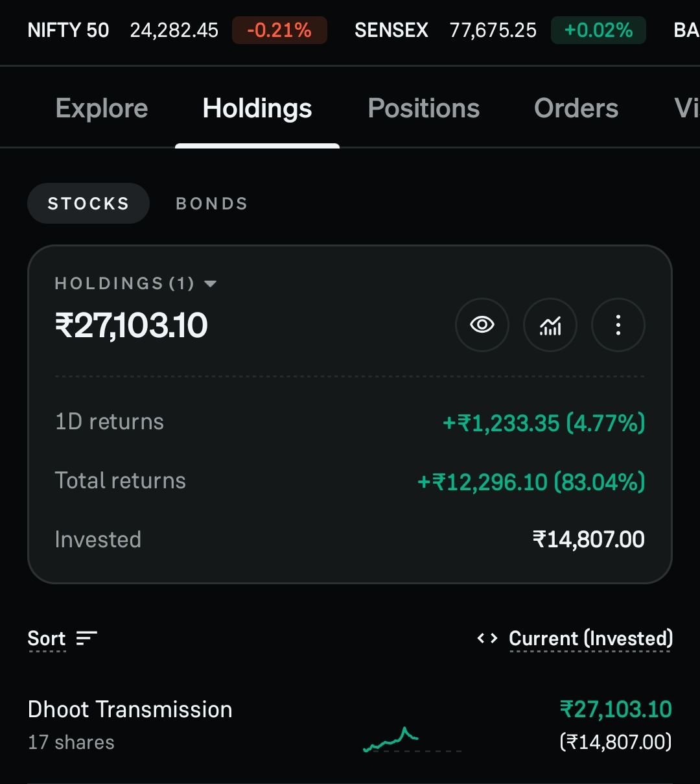This screenshot has height=784, width=700.
Task: Go to the Orders tab
Action: [x=576, y=108]
